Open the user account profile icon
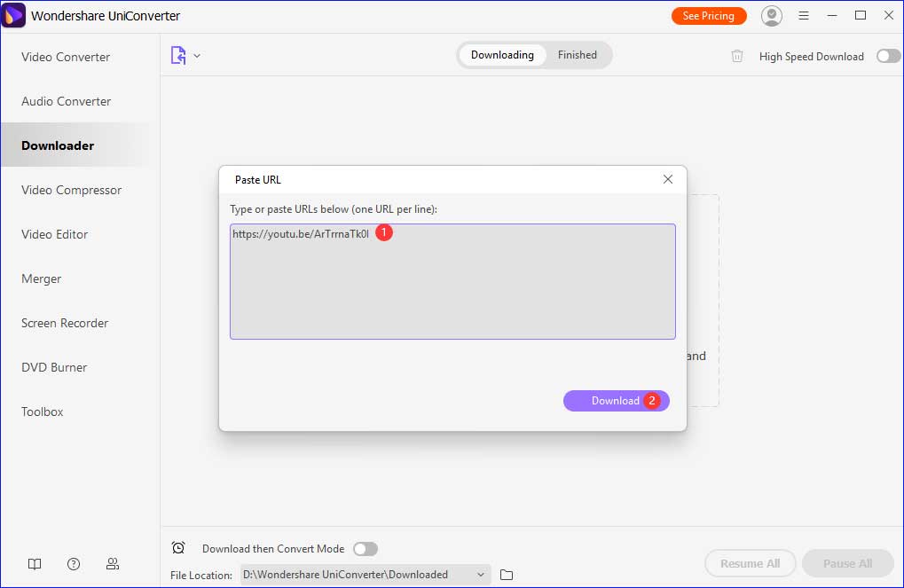The image size is (904, 588). point(772,16)
